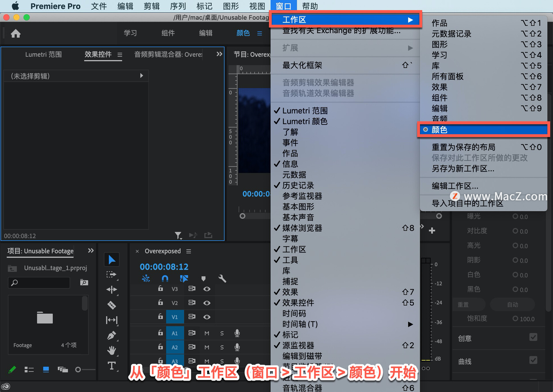Click filter icon in Effect Controls
The width and height of the screenshot is (553, 392).
point(178,236)
